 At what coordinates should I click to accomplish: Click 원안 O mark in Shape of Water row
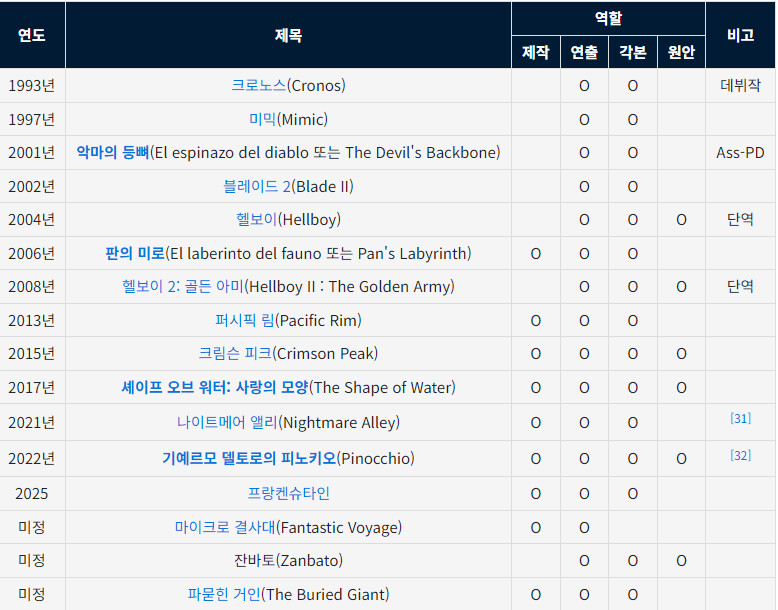click(681, 387)
